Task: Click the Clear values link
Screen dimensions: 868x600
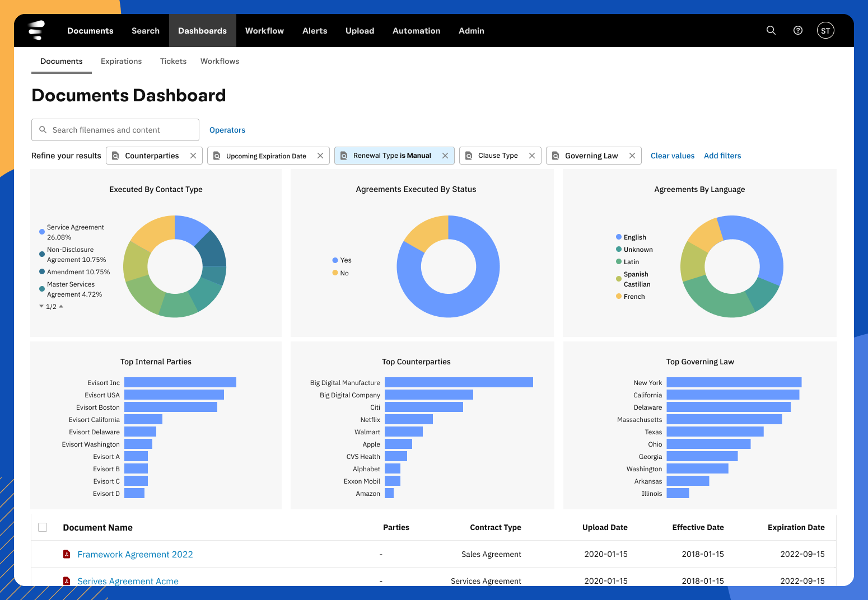Action: tap(673, 156)
